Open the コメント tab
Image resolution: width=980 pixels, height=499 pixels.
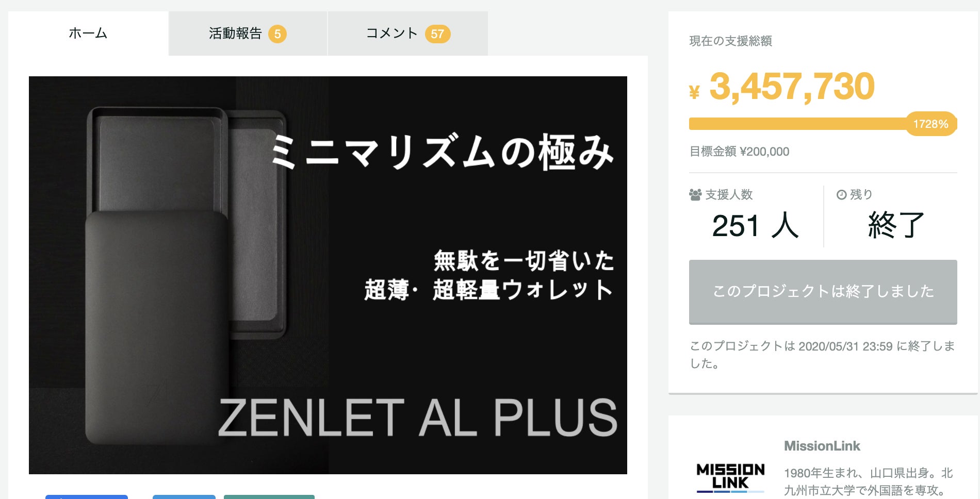407,34
